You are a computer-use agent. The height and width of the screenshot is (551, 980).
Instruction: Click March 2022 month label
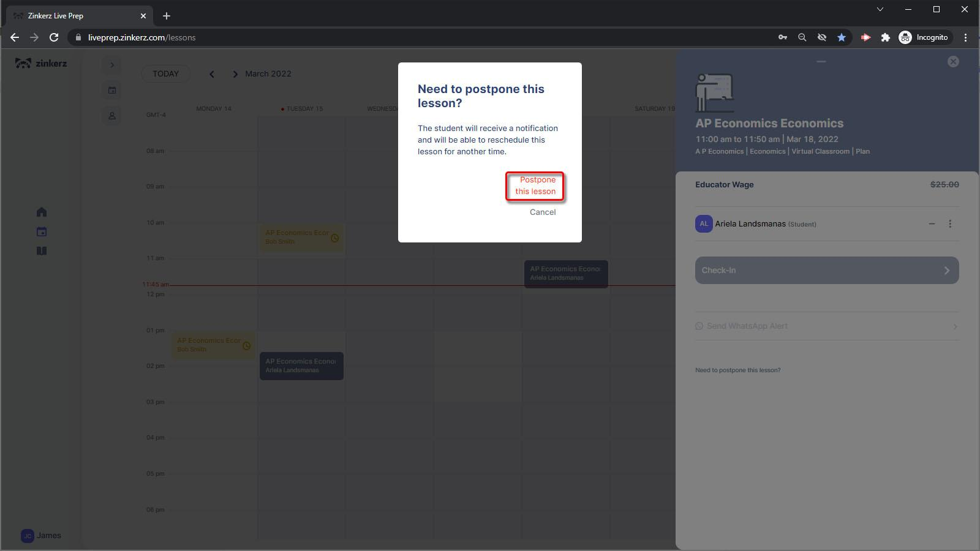tap(268, 73)
